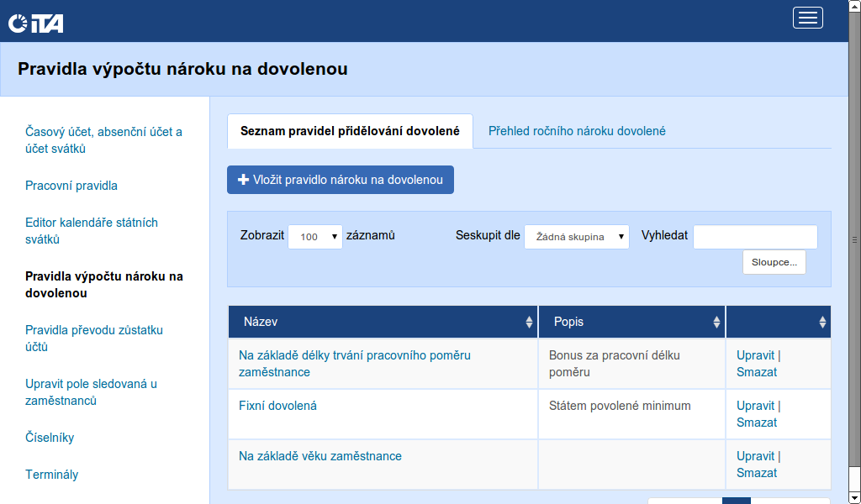Image resolution: width=861 pixels, height=504 pixels.
Task: Open the Zobrazit records count dropdown
Action: [315, 237]
